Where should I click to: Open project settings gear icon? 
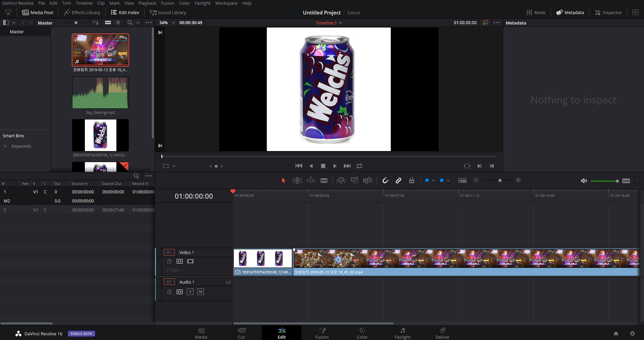coord(632,333)
